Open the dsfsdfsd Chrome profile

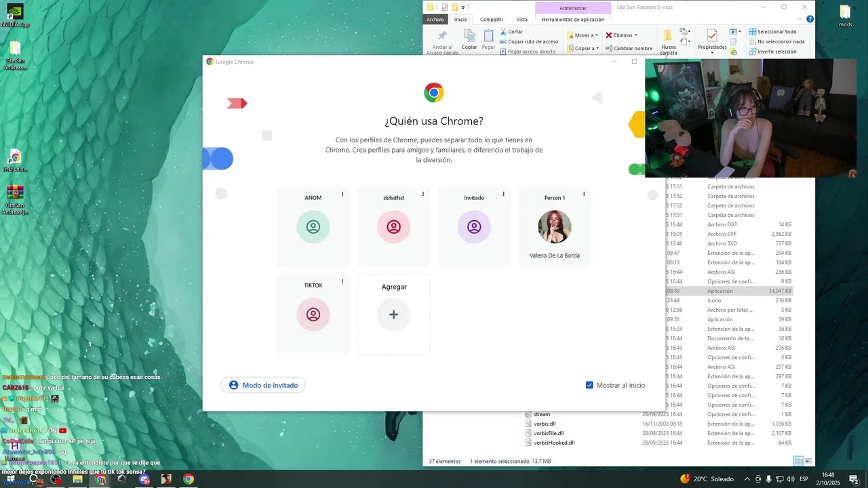[x=393, y=227]
